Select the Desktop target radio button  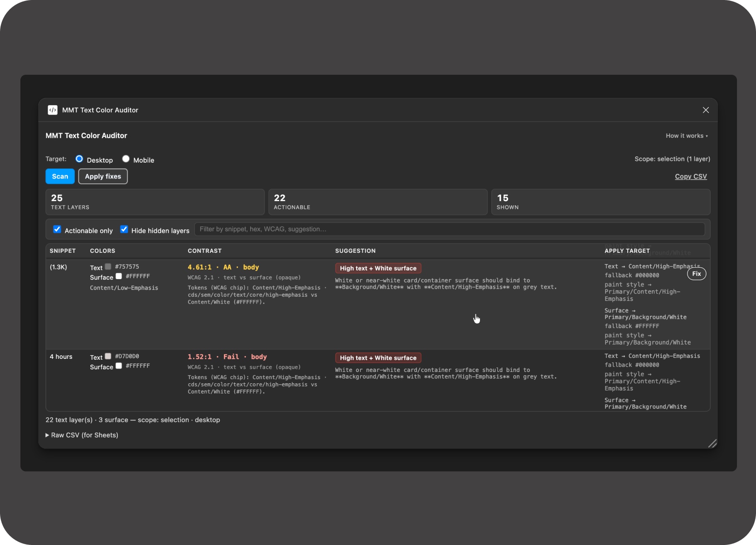(x=79, y=159)
